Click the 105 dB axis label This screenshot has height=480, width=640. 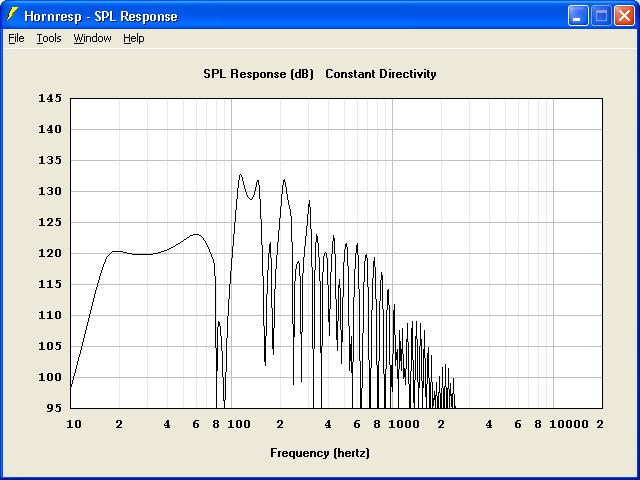pos(50,347)
